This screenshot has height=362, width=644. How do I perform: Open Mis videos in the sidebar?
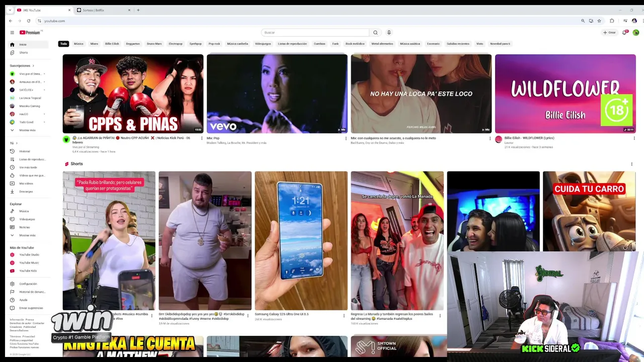coord(28,184)
